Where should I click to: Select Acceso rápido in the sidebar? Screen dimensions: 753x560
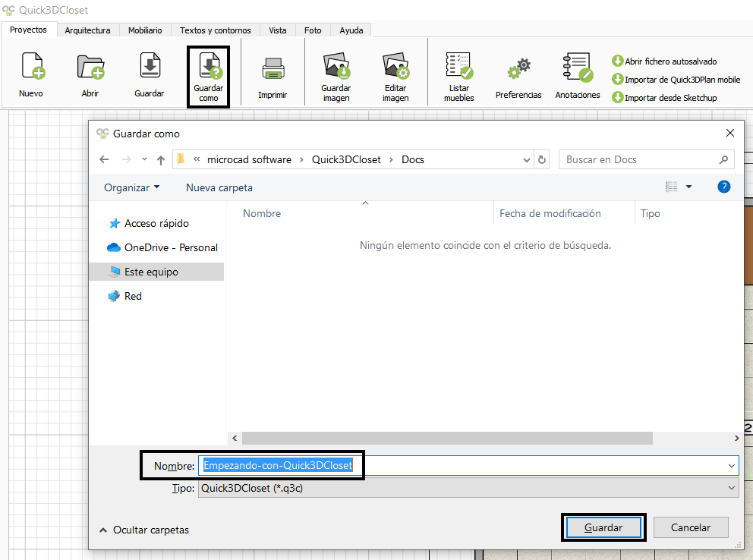click(x=156, y=223)
